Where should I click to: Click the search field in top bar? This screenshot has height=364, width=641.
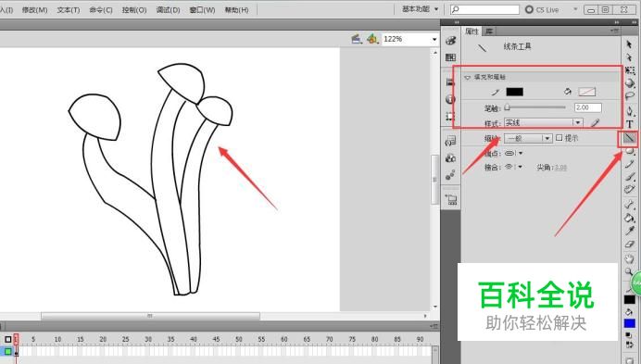pyautogui.click(x=484, y=9)
